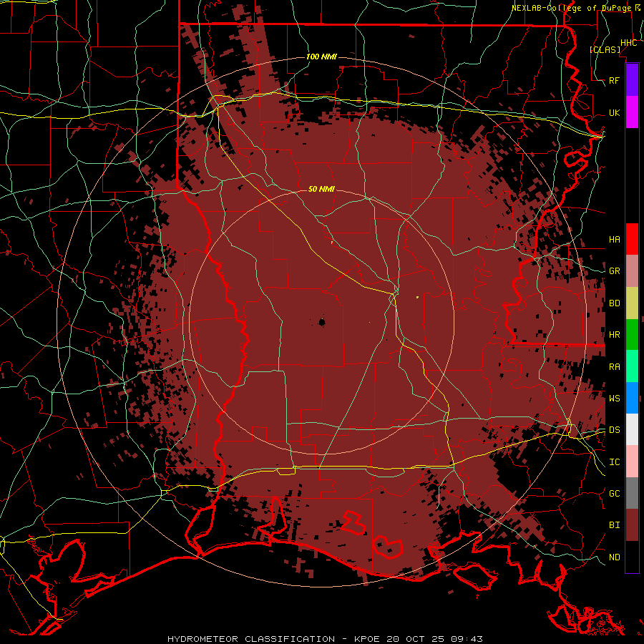Image resolution: width=644 pixels, height=644 pixels.
Task: Click the HYDROMETEOR CLASSIFICATION title text
Action: point(251,639)
